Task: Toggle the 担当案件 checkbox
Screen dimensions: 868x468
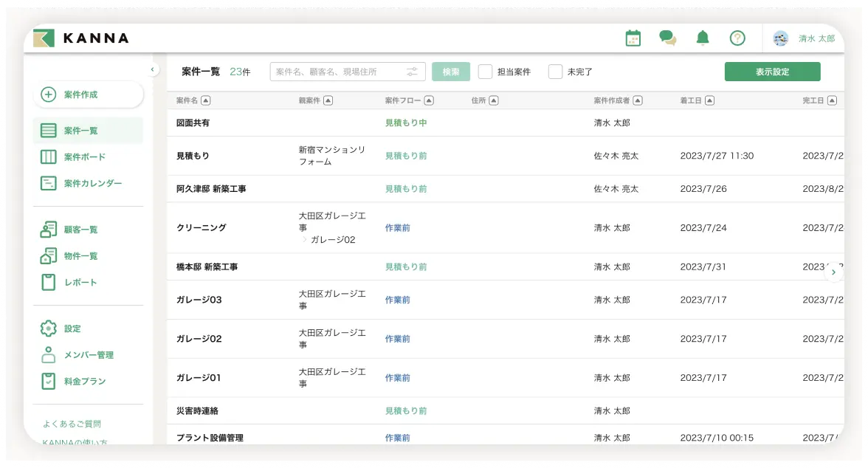Action: [x=485, y=72]
